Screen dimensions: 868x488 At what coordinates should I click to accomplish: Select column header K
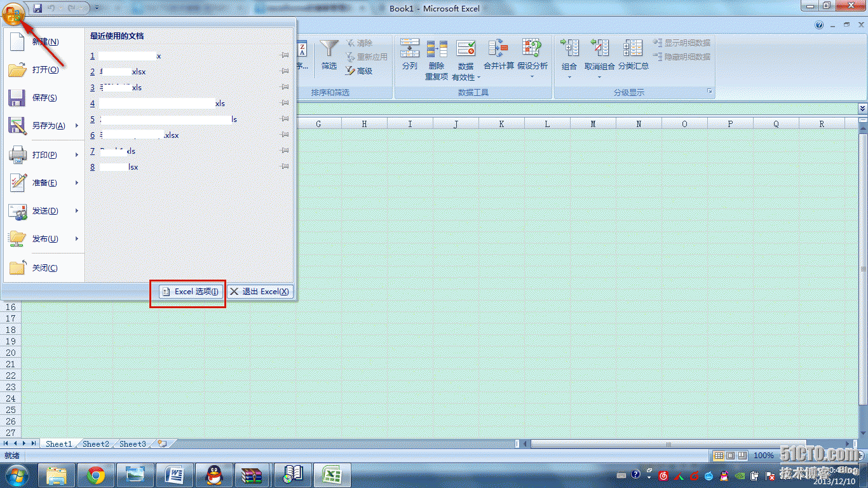coord(501,124)
